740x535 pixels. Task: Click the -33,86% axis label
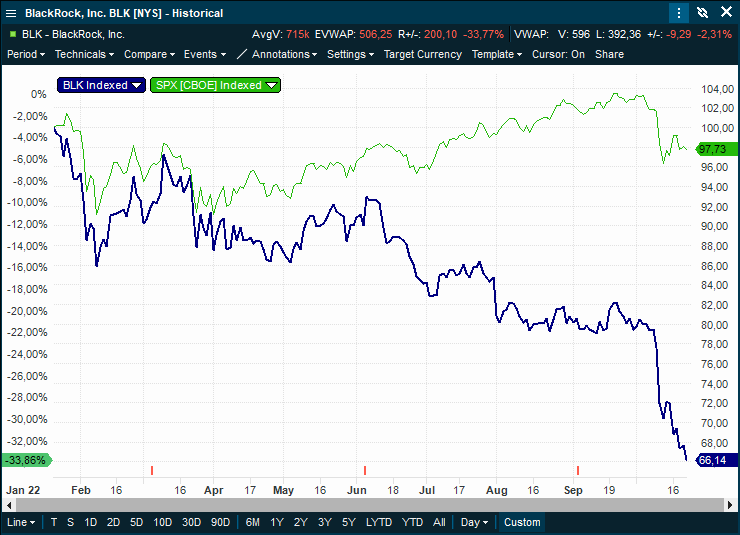point(26,460)
